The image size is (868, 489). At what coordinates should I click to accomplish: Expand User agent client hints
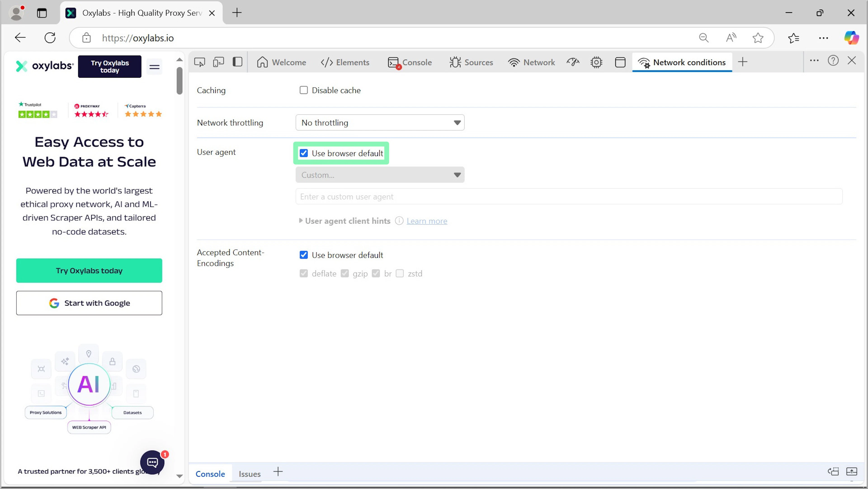coord(347,221)
